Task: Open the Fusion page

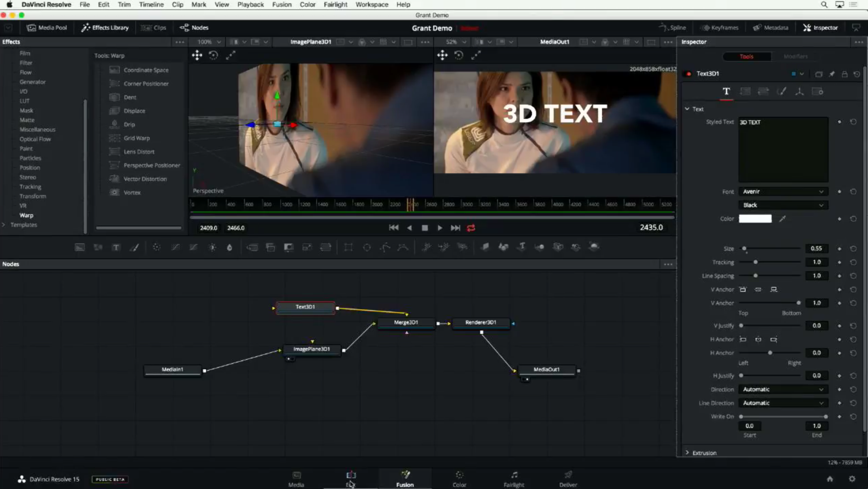Action: point(405,479)
